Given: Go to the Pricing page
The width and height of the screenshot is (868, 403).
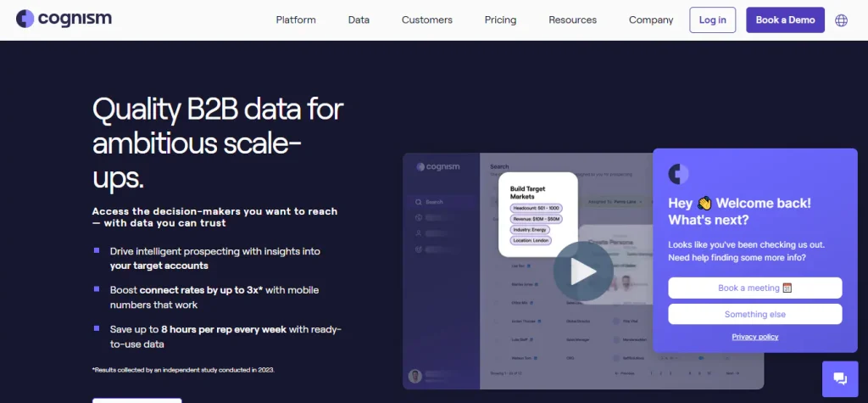Looking at the screenshot, I should [500, 20].
